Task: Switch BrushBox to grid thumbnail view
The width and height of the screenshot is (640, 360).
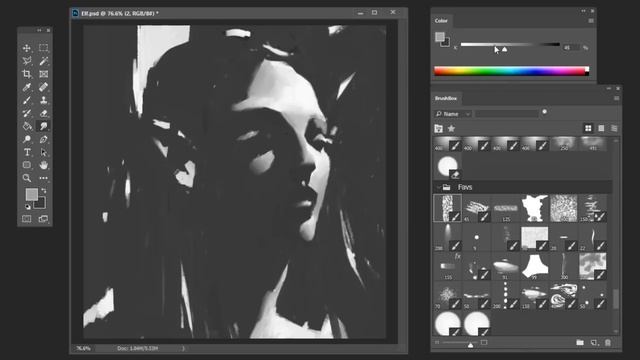Action: (588, 129)
